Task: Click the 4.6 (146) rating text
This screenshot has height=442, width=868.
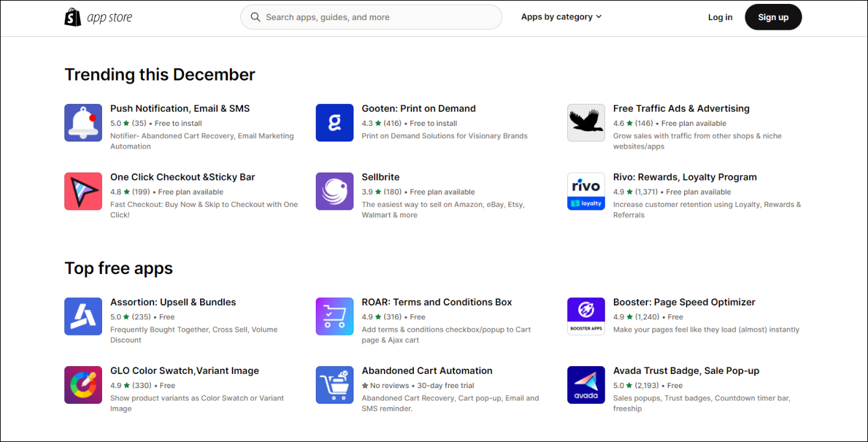Action: tap(633, 123)
